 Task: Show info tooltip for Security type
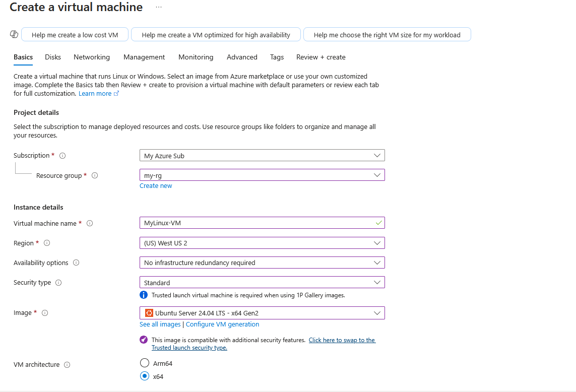58,283
